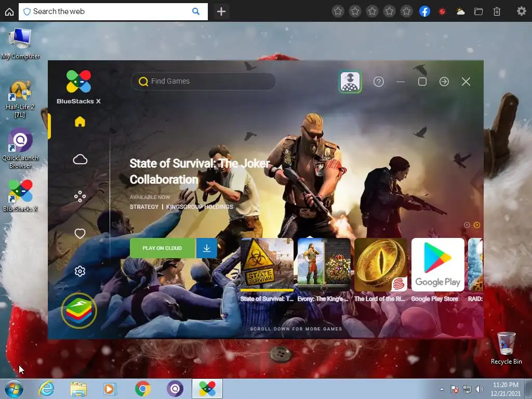The image size is (532, 399).
Task: Click the BlueStacks X logo
Action: click(x=79, y=87)
